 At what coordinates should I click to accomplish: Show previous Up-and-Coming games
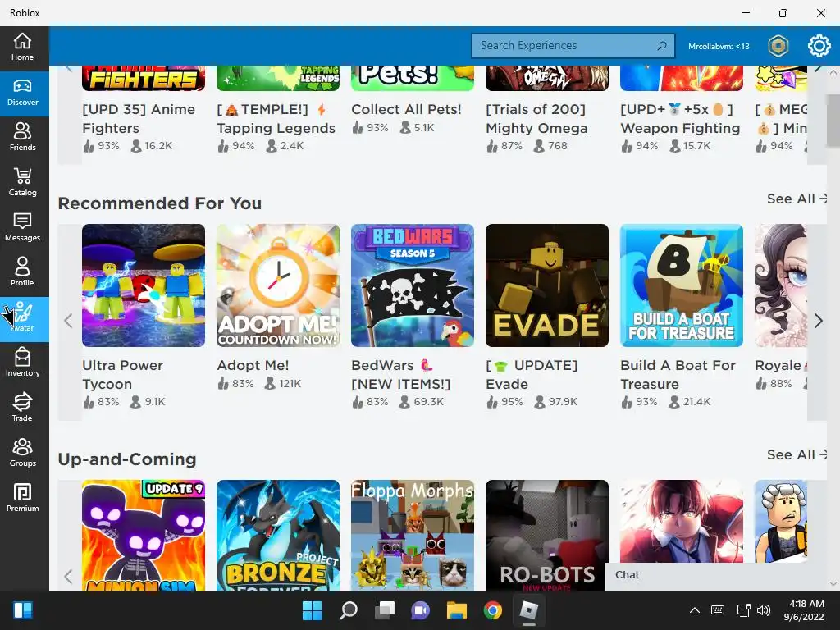coord(68,577)
